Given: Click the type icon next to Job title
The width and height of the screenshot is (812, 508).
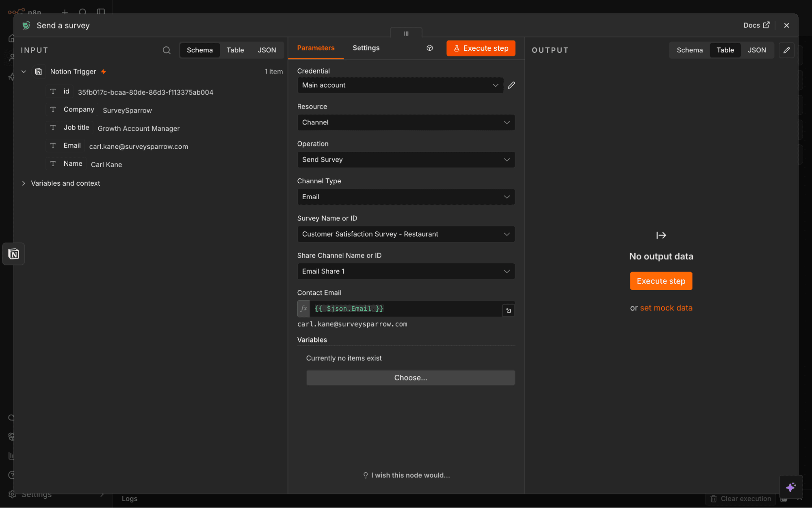Looking at the screenshot, I should coord(53,127).
